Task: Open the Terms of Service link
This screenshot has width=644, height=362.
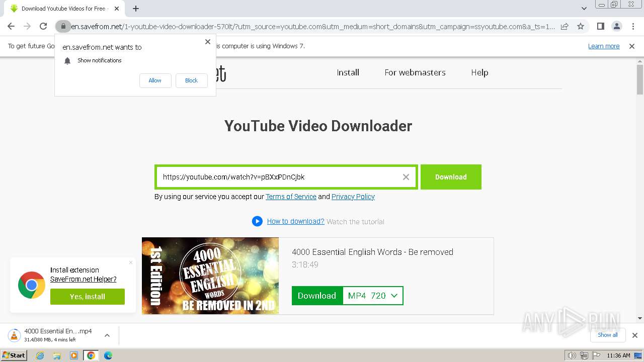Action: tap(291, 197)
